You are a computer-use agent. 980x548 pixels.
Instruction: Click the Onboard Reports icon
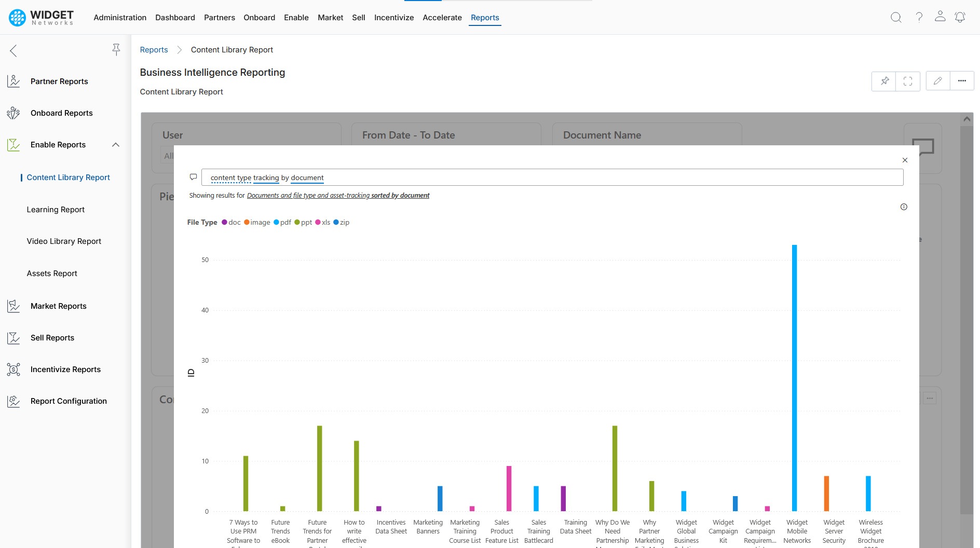[x=13, y=113]
